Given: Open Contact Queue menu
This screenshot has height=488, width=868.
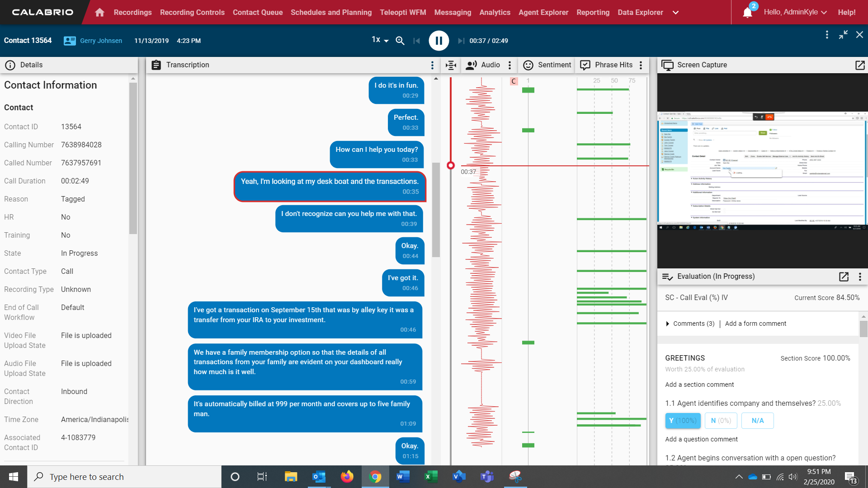Looking at the screenshot, I should [x=258, y=12].
